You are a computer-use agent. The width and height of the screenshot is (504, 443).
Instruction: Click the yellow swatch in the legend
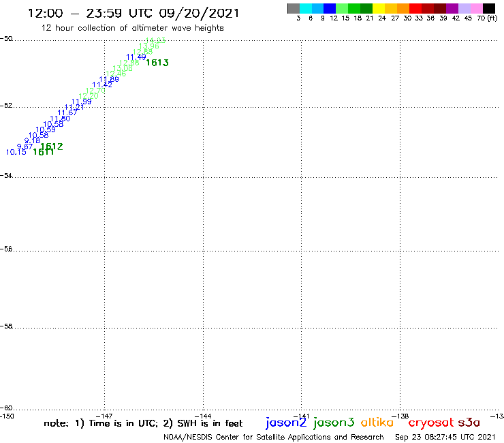(379, 8)
